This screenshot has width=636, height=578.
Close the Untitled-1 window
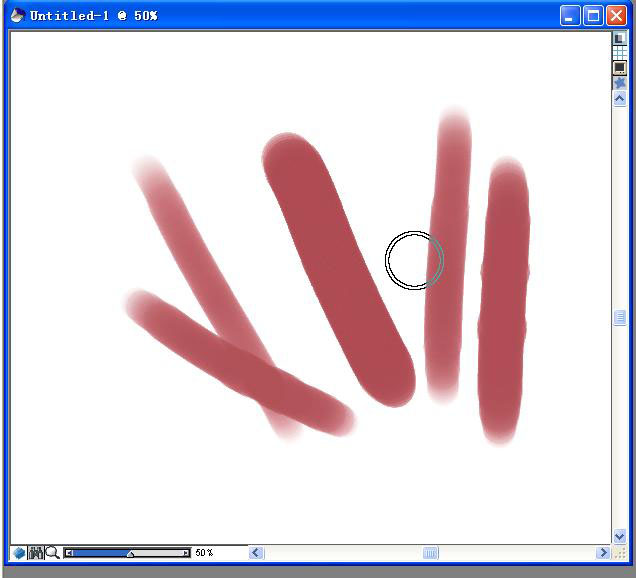tap(616, 16)
